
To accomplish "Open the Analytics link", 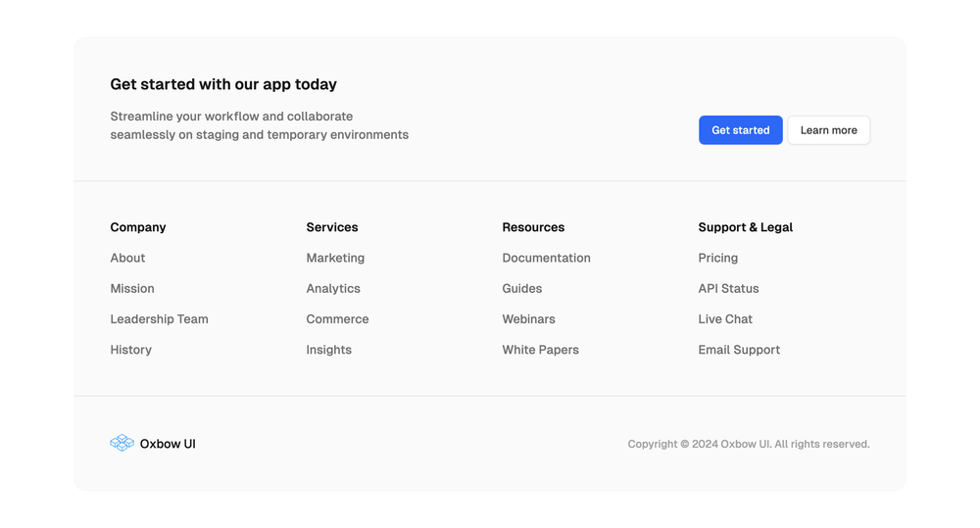I will click(333, 288).
